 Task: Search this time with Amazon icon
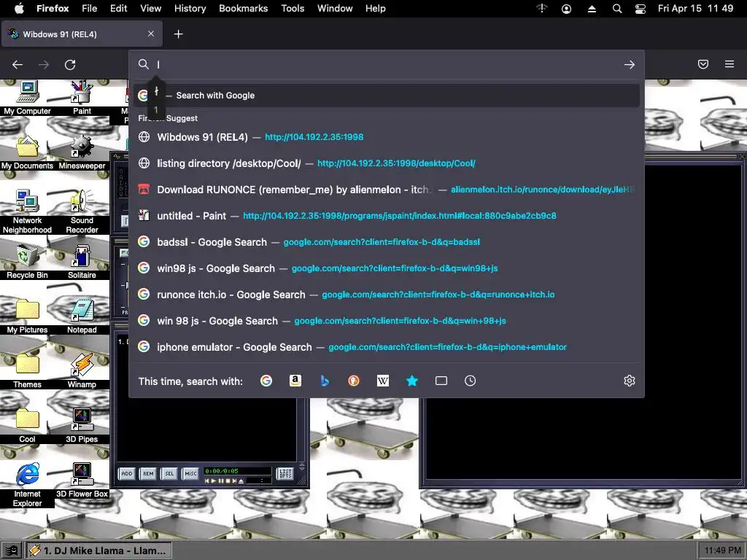[x=295, y=381]
